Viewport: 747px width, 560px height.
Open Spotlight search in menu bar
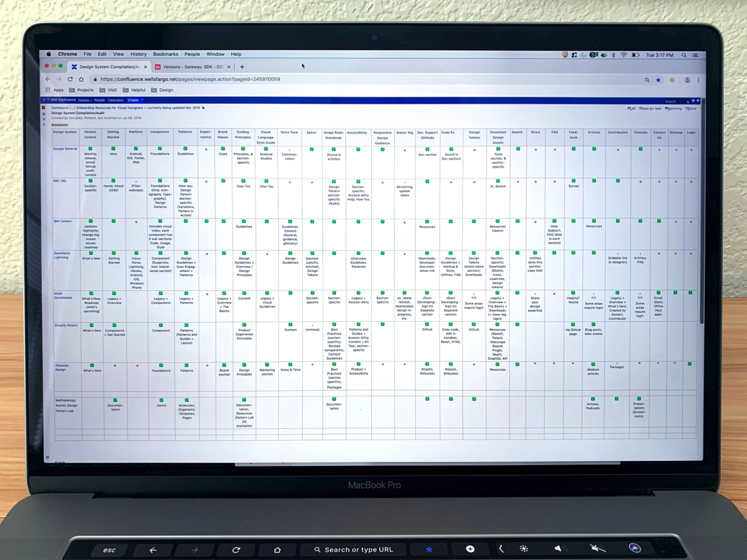click(684, 55)
